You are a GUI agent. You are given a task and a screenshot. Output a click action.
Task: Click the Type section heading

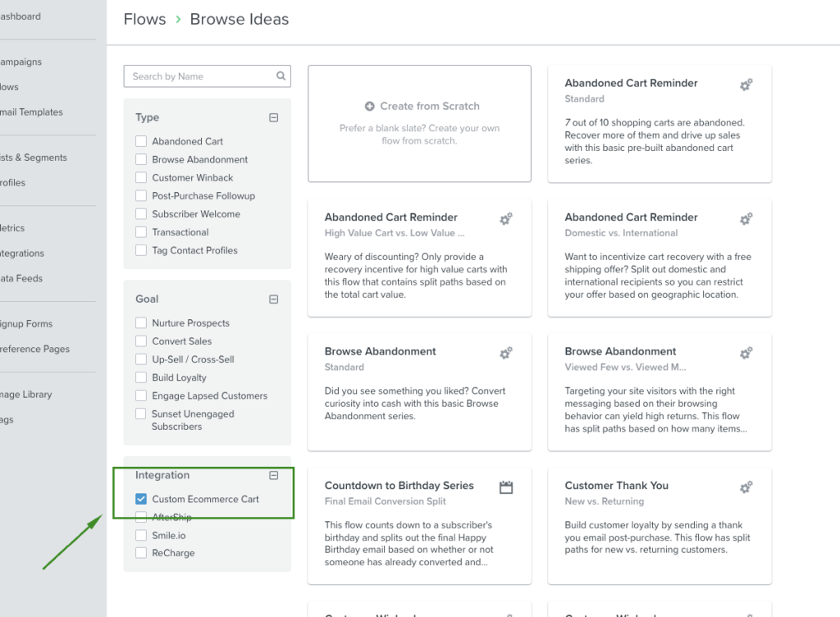coord(148,117)
